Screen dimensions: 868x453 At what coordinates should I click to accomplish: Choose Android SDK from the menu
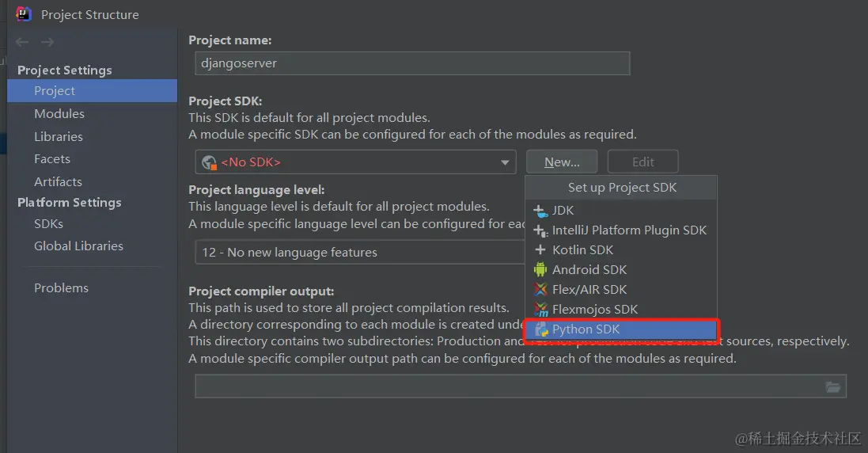tap(620, 270)
